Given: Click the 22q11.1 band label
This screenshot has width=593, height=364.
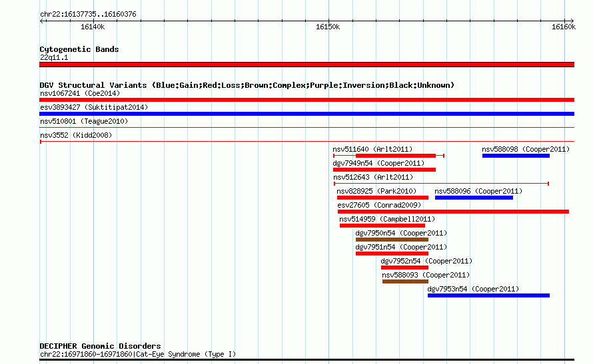Looking at the screenshot, I should [54, 57].
